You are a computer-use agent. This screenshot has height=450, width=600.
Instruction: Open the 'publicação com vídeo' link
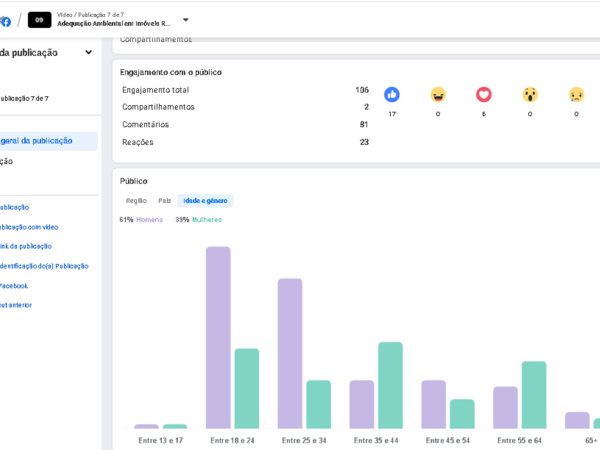point(29,227)
